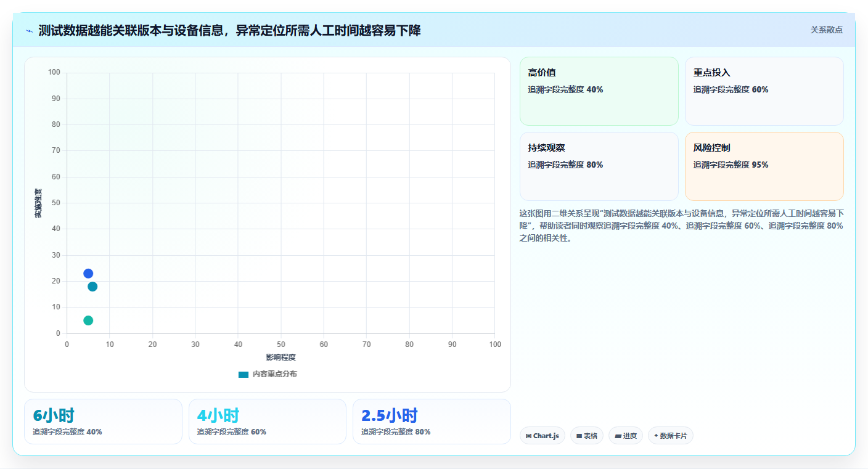Open the 高价值 quadrant card
Image resolution: width=868 pixels, height=469 pixels.
pos(599,91)
